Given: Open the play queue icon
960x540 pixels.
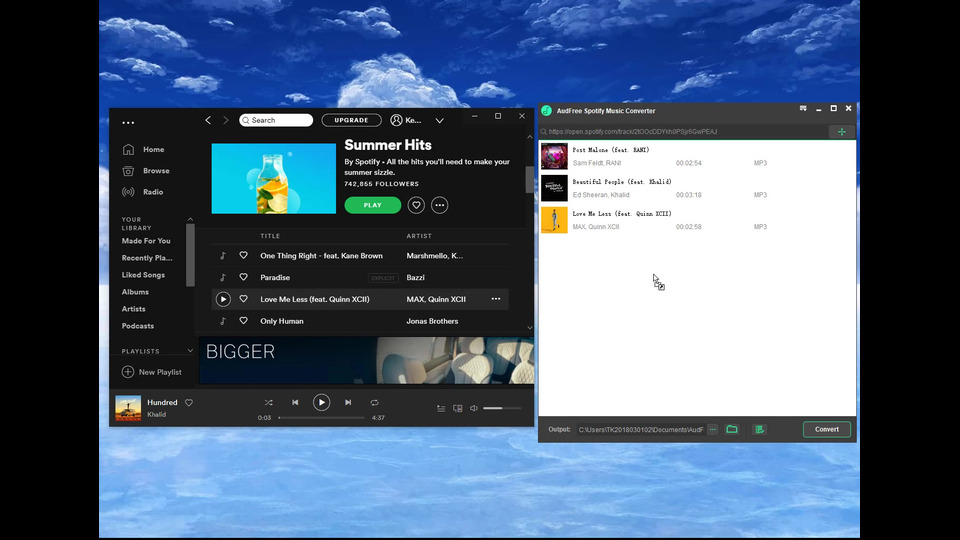Looking at the screenshot, I should [x=441, y=408].
